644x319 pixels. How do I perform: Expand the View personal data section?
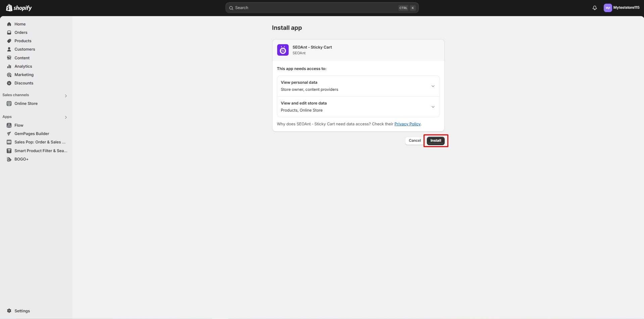[433, 86]
